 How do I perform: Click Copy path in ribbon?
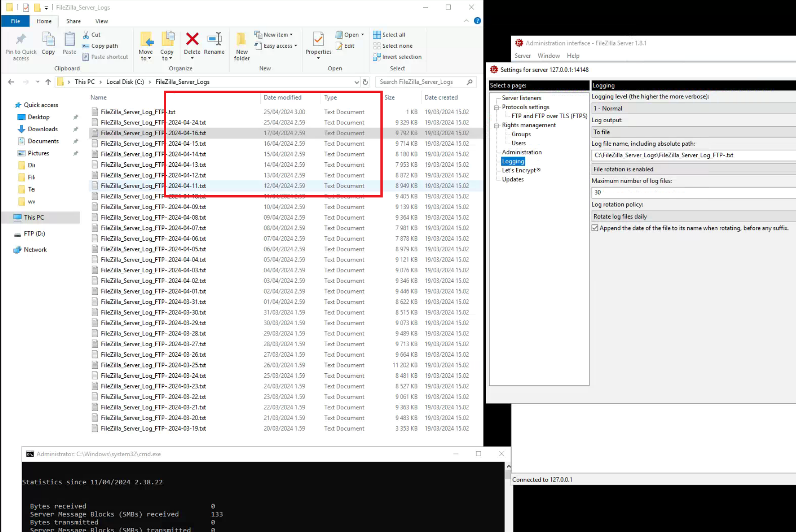[x=100, y=46]
